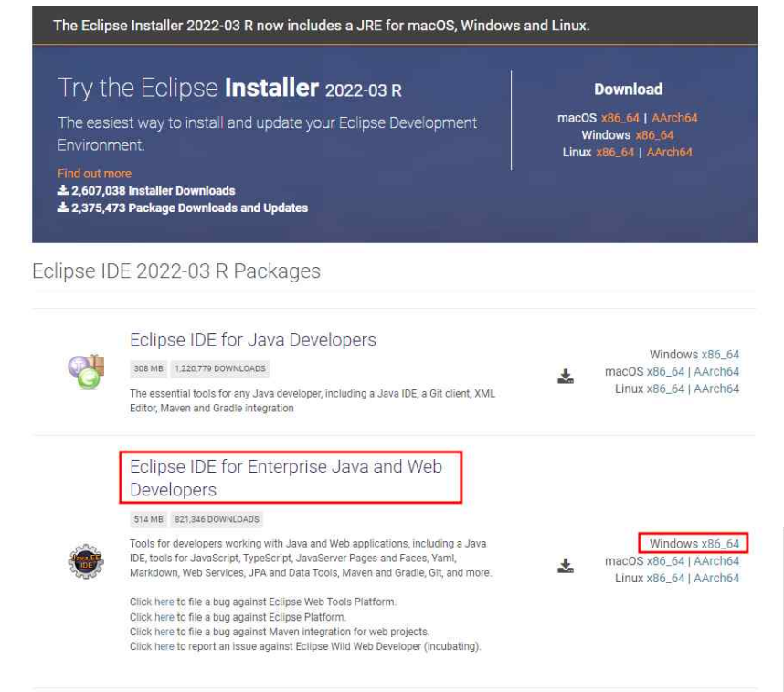Click the 514 MB size badge
Screen dimensions: 784x692
tap(149, 519)
